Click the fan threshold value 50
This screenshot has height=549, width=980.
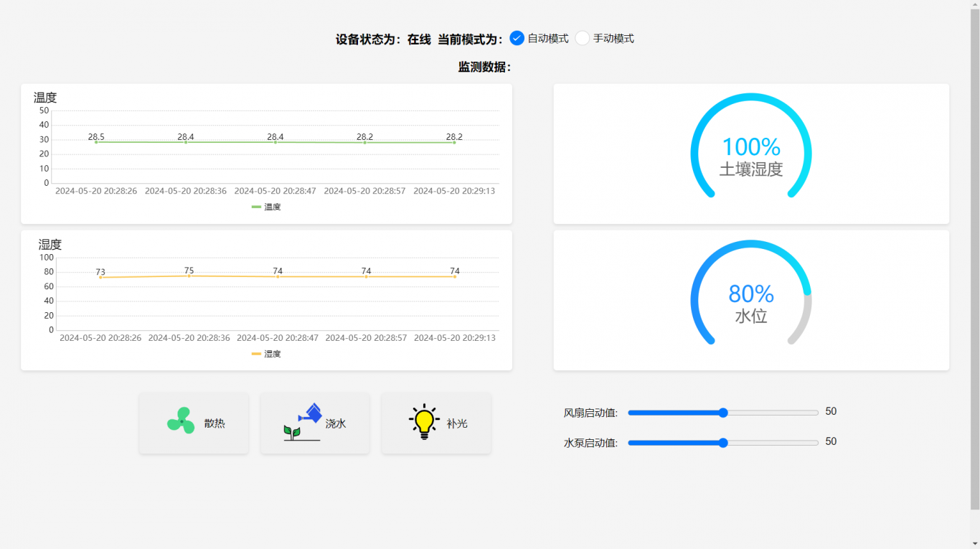[x=831, y=411]
